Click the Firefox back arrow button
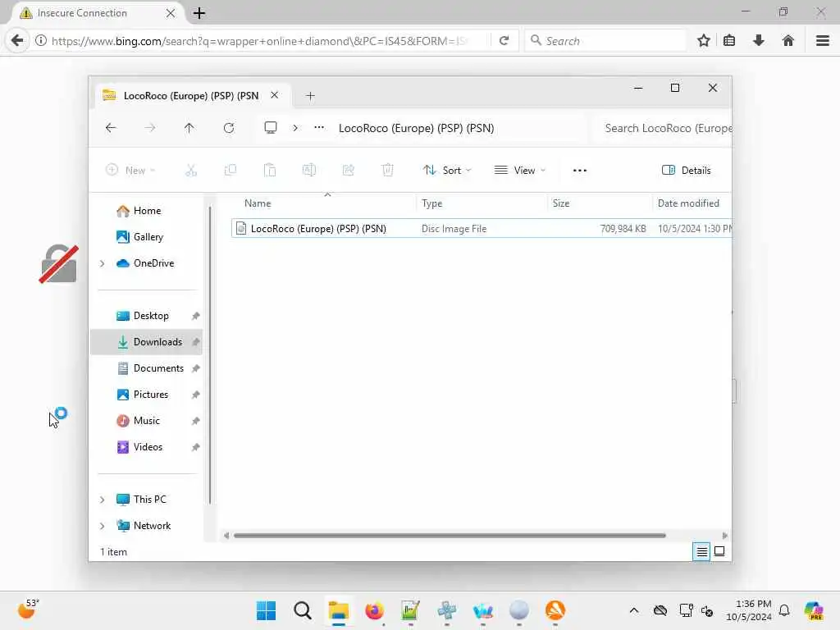This screenshot has height=630, width=840. pos(17,41)
